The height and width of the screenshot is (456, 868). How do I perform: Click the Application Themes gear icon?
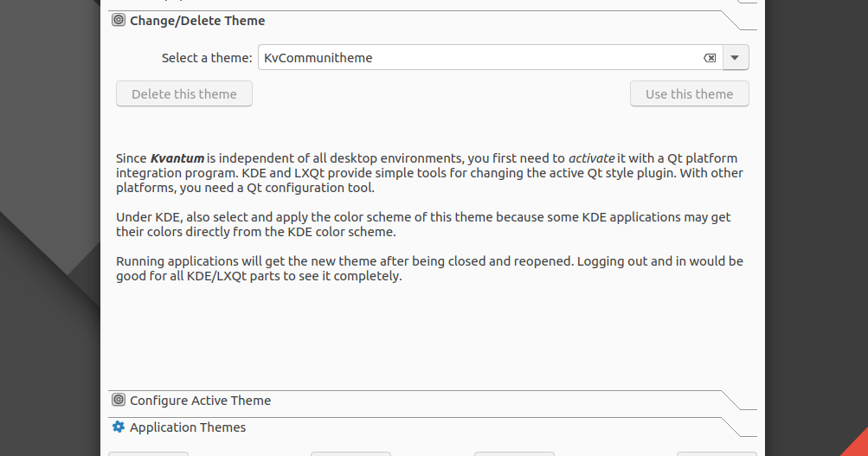point(119,427)
